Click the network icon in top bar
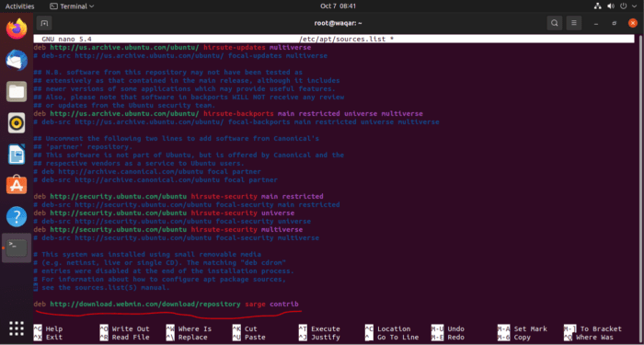The height and width of the screenshot is (345, 644). pos(598,6)
